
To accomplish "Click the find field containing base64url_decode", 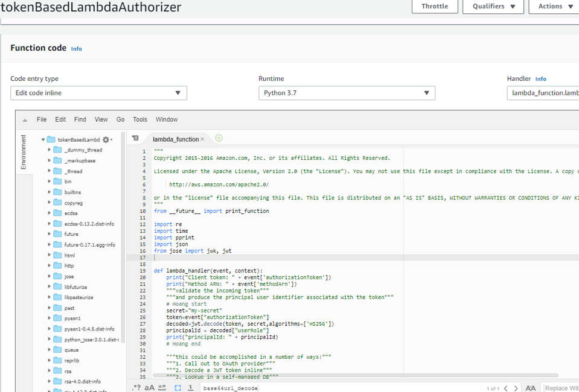I will (342, 388).
